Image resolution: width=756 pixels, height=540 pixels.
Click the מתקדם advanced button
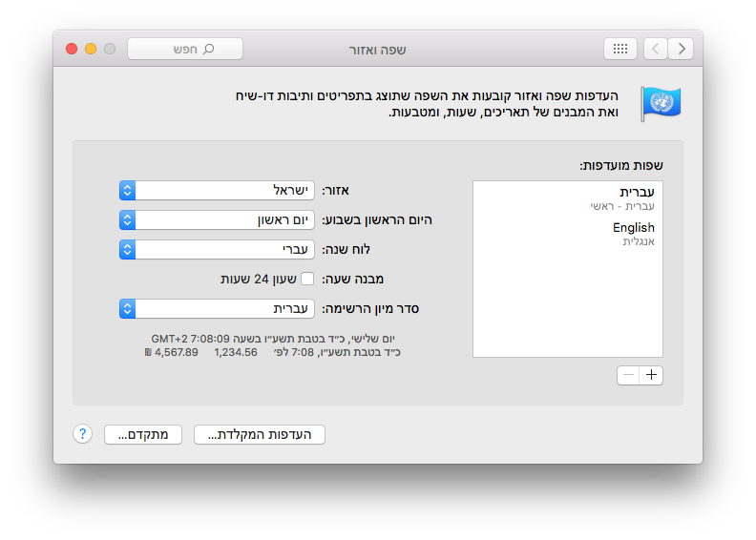[x=143, y=435]
